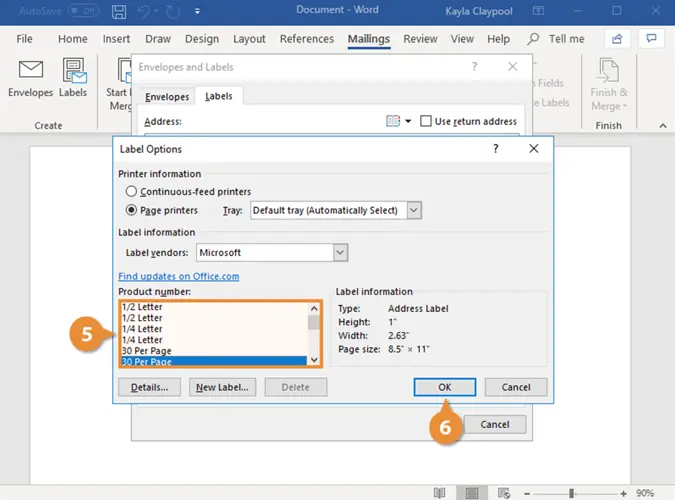Switch to the Layout tab

pos(249,39)
